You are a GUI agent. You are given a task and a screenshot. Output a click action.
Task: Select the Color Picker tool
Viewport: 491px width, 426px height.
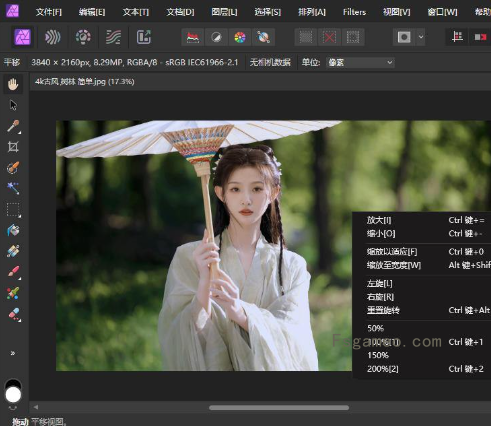(x=13, y=126)
